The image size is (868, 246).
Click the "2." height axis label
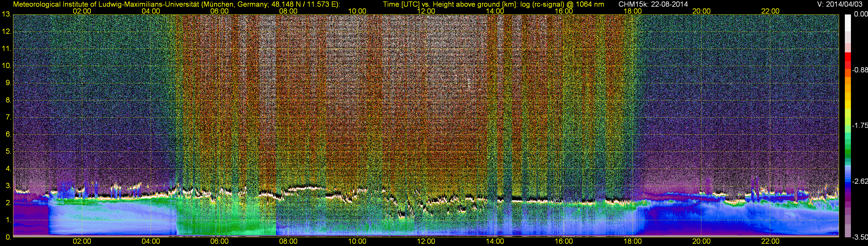coord(8,203)
